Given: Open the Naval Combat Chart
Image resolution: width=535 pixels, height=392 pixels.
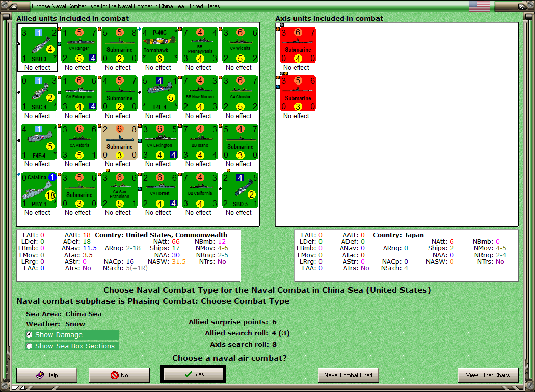Looking at the screenshot, I should pos(349,375).
